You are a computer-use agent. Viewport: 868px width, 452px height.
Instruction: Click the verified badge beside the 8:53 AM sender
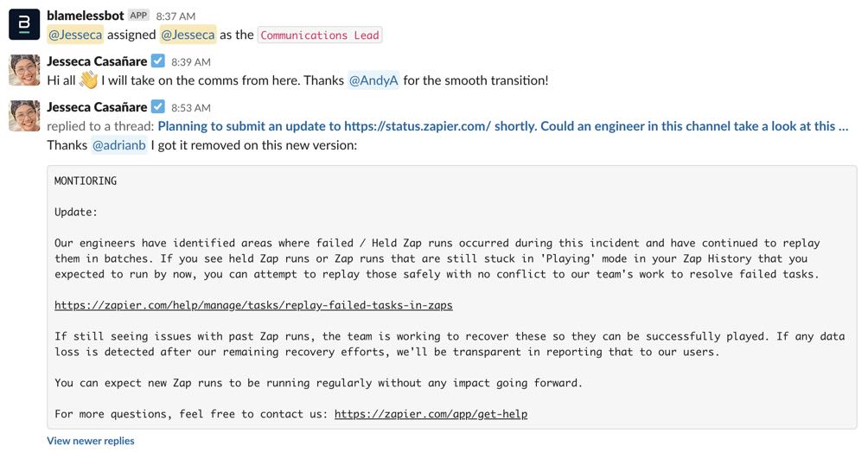click(158, 107)
